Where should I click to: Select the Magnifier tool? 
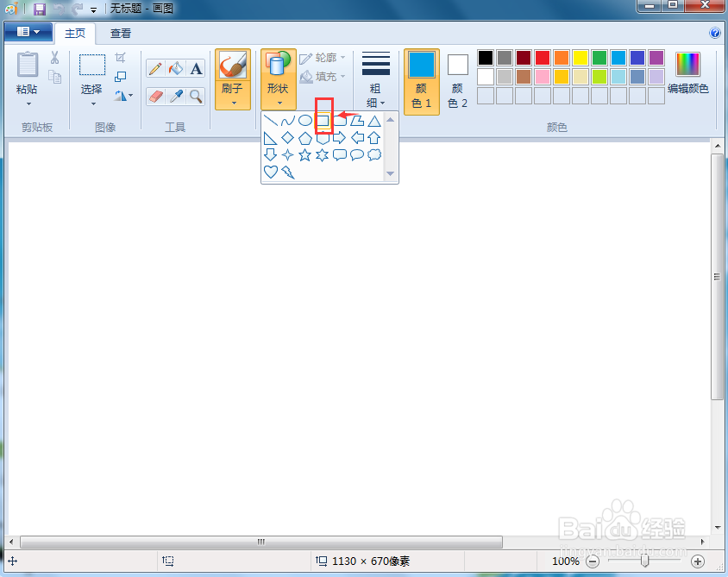pos(196,96)
